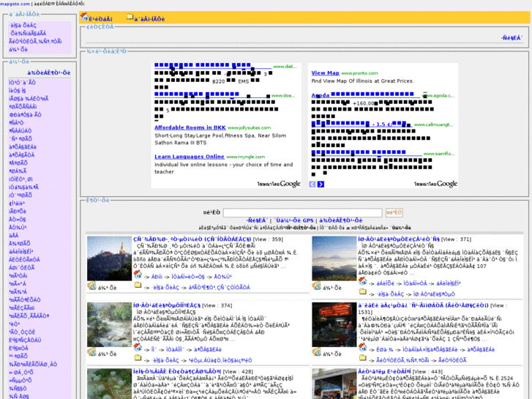Click globe icon under the waterfall thumbnail
Viewport: 532px width, 399px height.
(91, 352)
